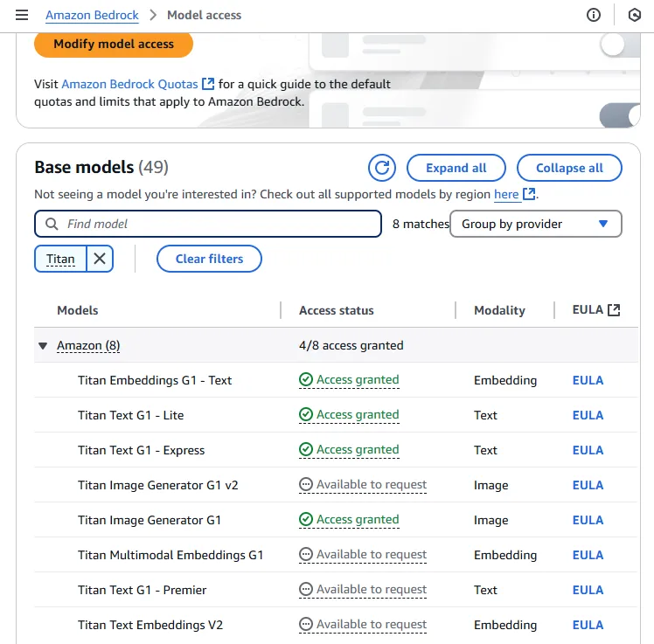Click the external link icon beside 'here'

[x=528, y=194]
